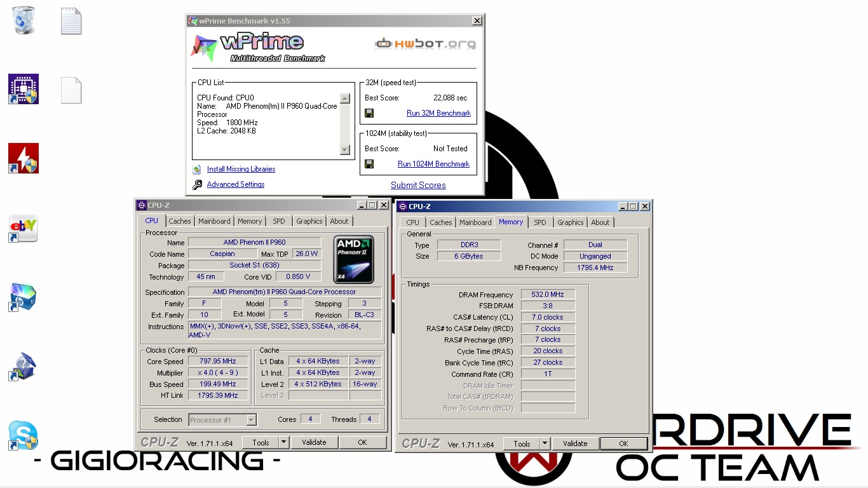Viewport: 868px width, 488px height.
Task: Open the eBay desktop shortcut
Action: coord(24,228)
